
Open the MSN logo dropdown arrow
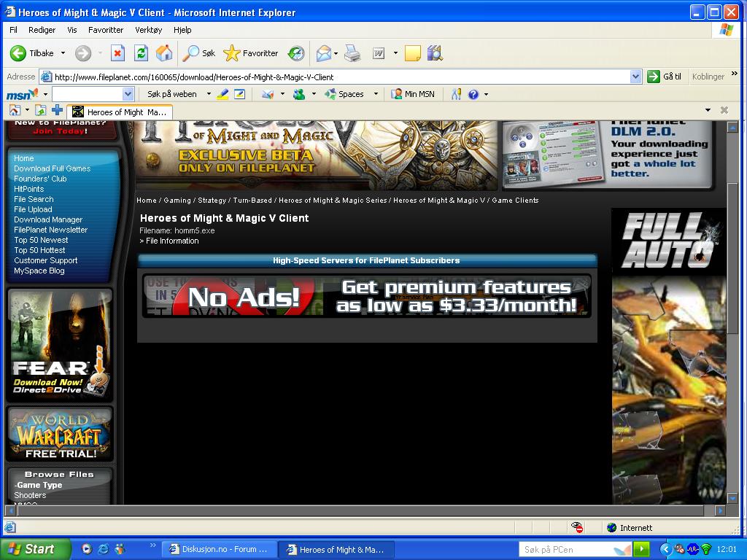[x=45, y=94]
